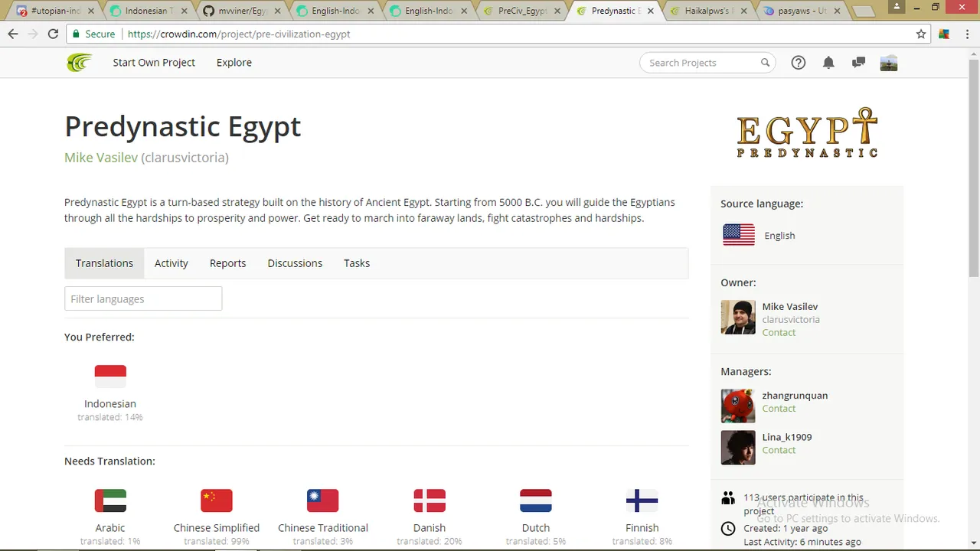Select the Arabic flag icon
980x551 pixels.
click(x=110, y=500)
